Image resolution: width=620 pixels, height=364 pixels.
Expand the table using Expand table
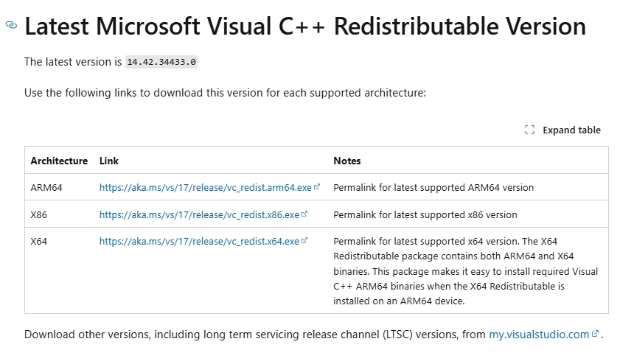point(562,130)
